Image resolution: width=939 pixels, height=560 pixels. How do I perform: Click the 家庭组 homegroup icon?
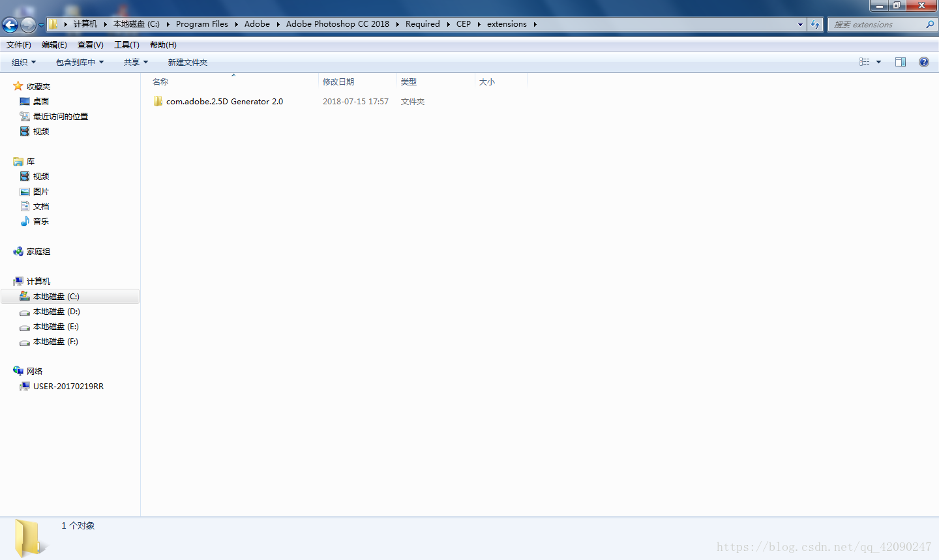coord(18,251)
